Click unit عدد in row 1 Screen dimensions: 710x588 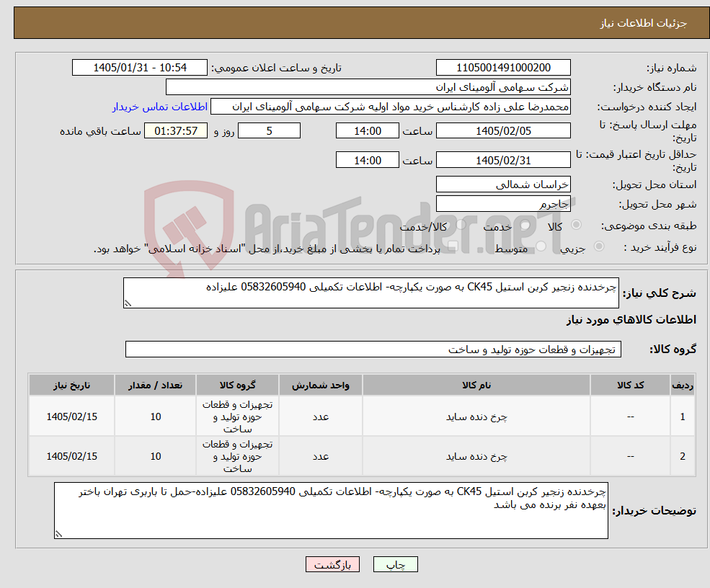(x=321, y=416)
